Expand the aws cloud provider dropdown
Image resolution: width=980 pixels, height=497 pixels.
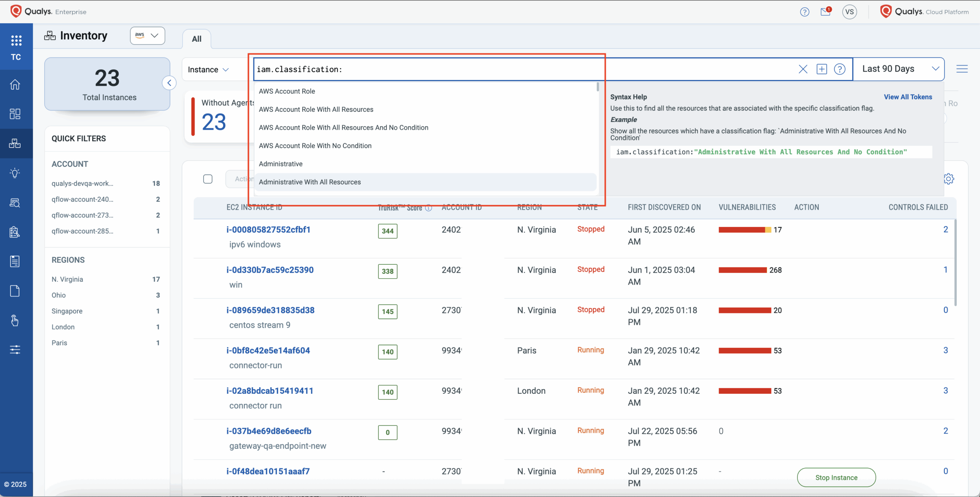pos(147,36)
